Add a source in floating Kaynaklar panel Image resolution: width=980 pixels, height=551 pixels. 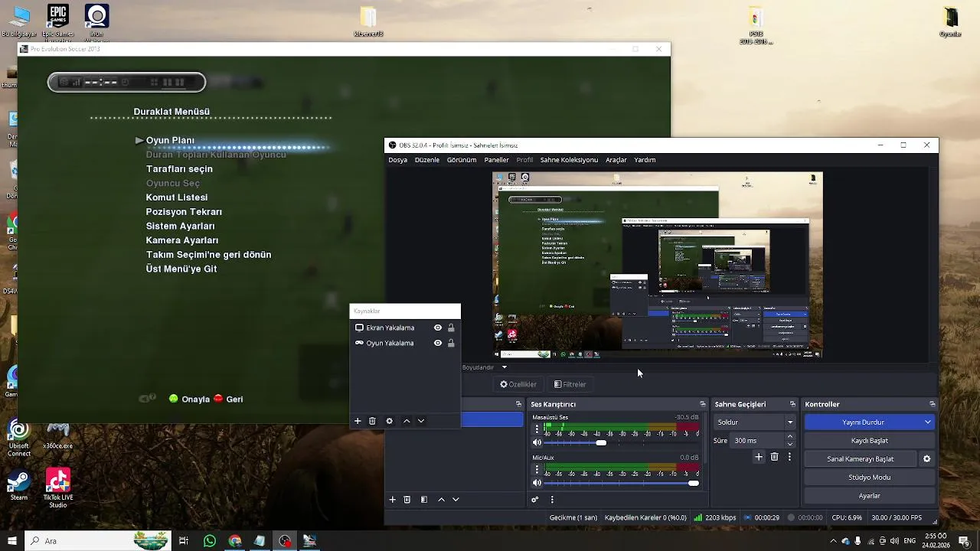pyautogui.click(x=358, y=421)
